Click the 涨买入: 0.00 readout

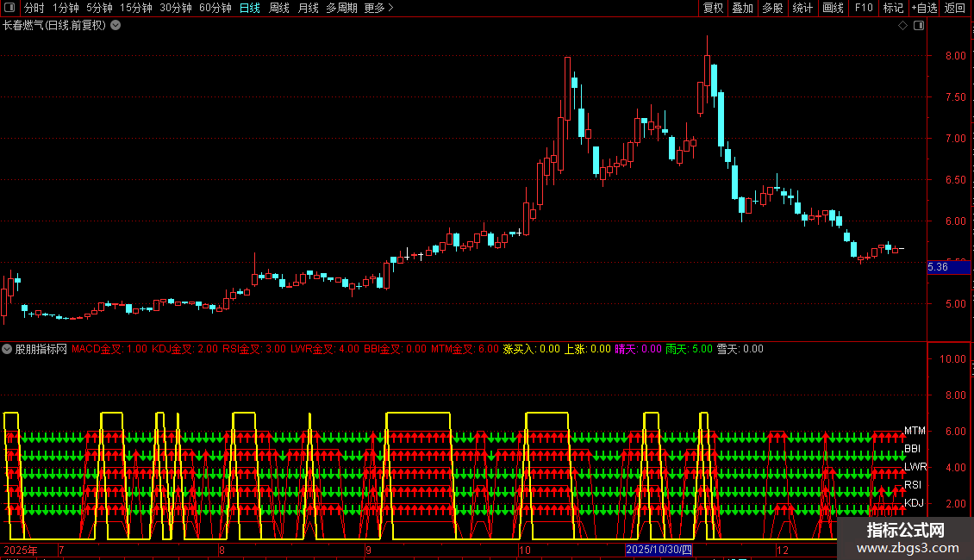point(531,349)
